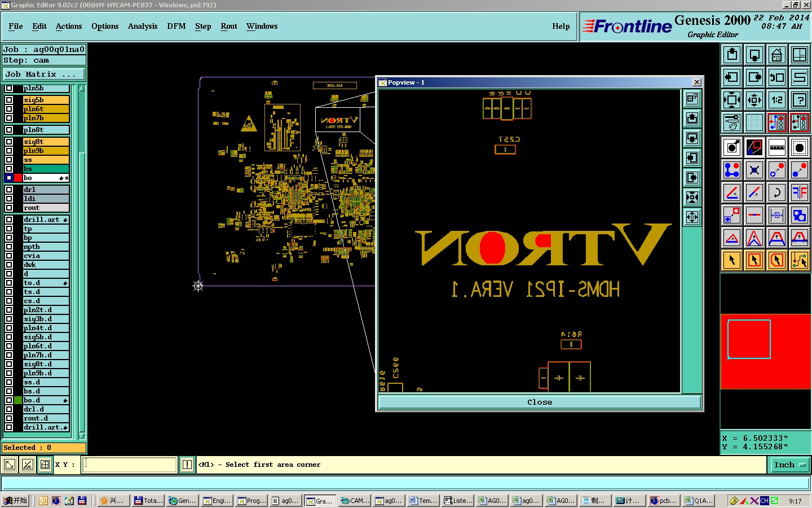
Task: Select the layer name pln9b
Action: click(x=46, y=151)
